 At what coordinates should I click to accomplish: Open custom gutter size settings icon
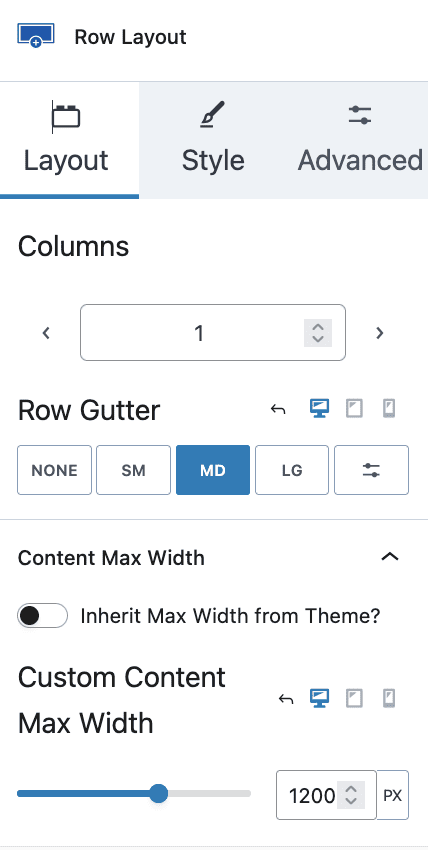[371, 470]
